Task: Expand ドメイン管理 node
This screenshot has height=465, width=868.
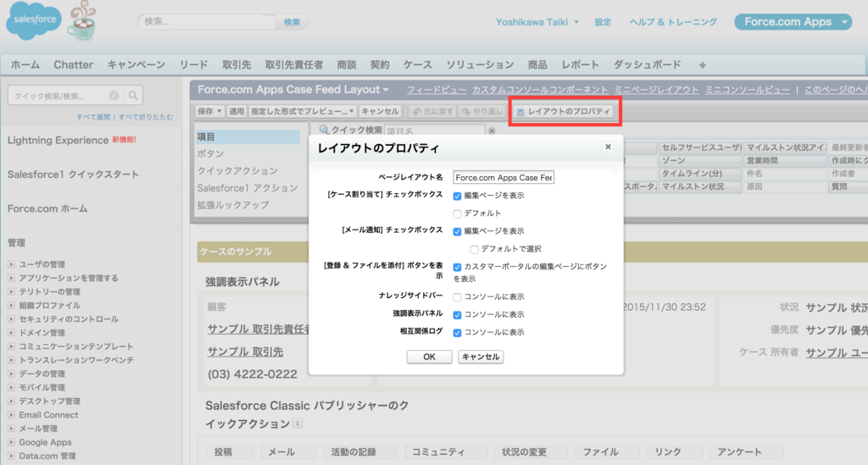Action: pos(11,333)
